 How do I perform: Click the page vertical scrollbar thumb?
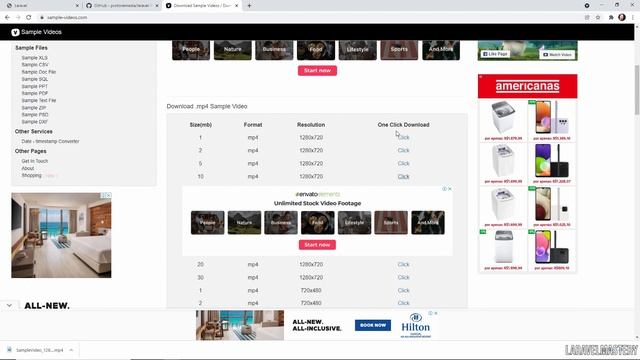[x=637, y=90]
